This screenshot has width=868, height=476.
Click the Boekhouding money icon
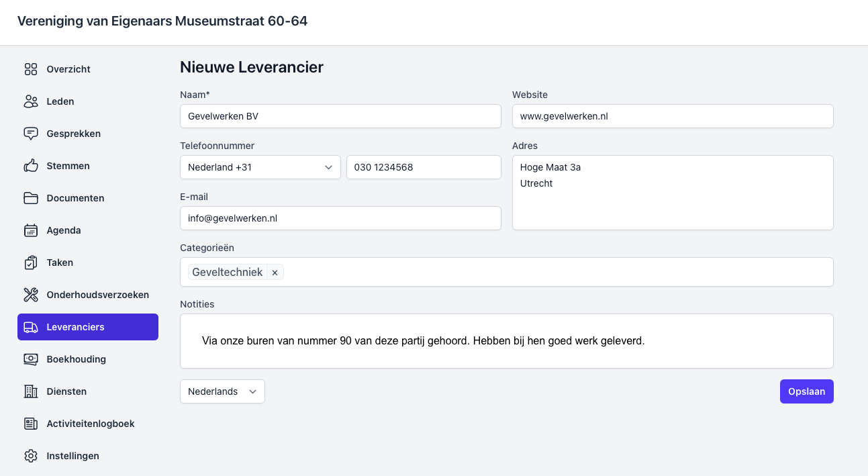coord(31,359)
